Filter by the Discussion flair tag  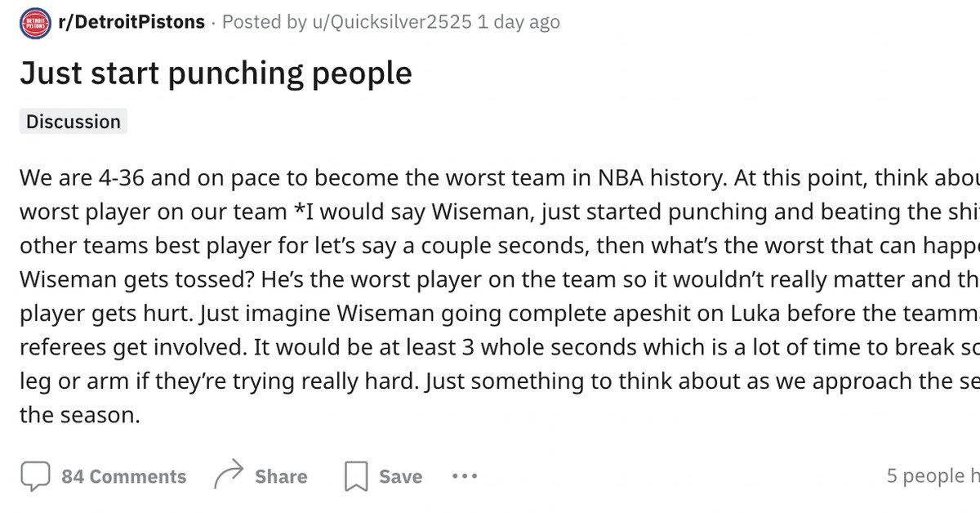tap(73, 122)
